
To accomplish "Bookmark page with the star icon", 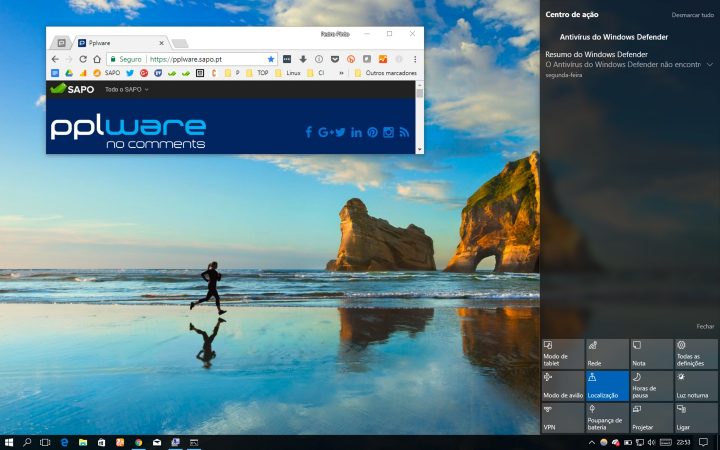I will 270,59.
